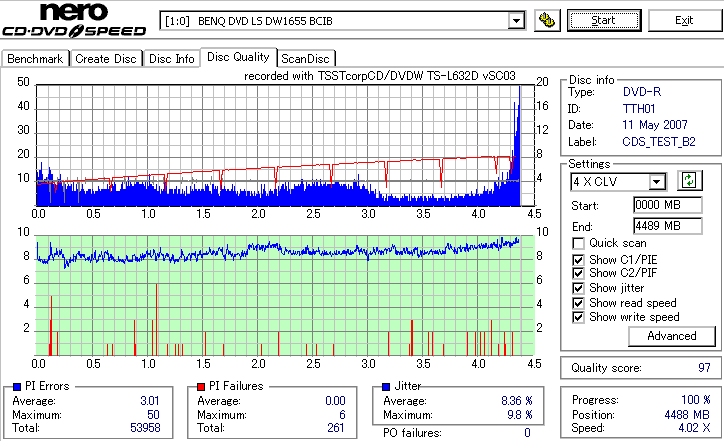
Task: Click the blue Jitter legend square
Action: coord(386,387)
